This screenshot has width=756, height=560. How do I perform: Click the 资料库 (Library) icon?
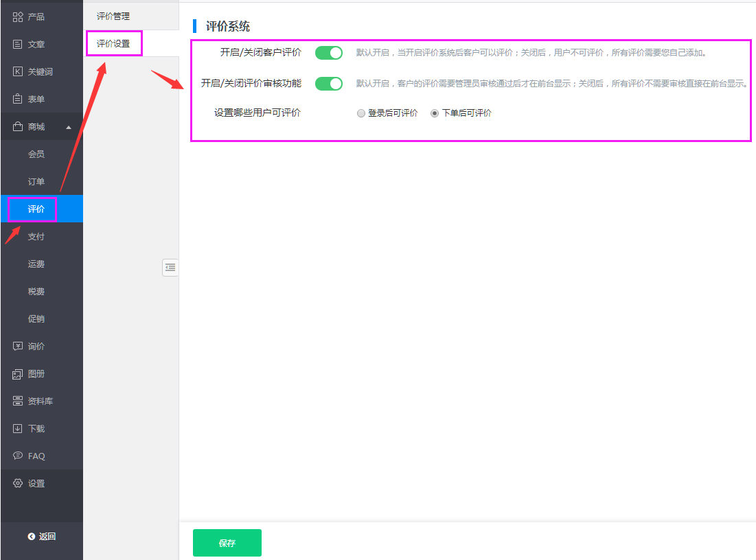[x=18, y=401]
